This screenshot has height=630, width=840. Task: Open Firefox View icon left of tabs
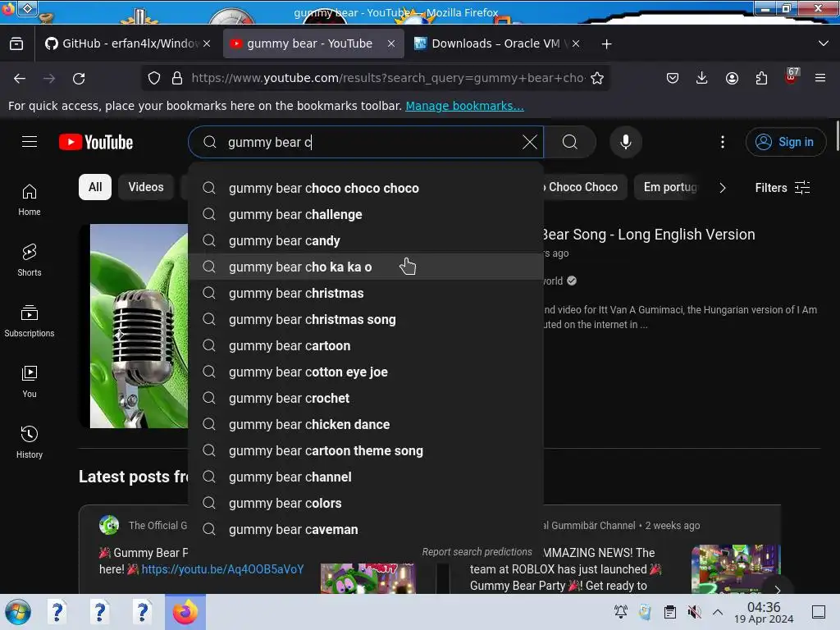click(16, 44)
